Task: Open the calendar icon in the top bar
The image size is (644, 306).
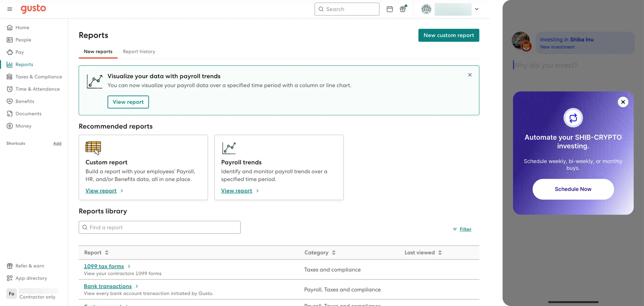Action: coord(390,9)
